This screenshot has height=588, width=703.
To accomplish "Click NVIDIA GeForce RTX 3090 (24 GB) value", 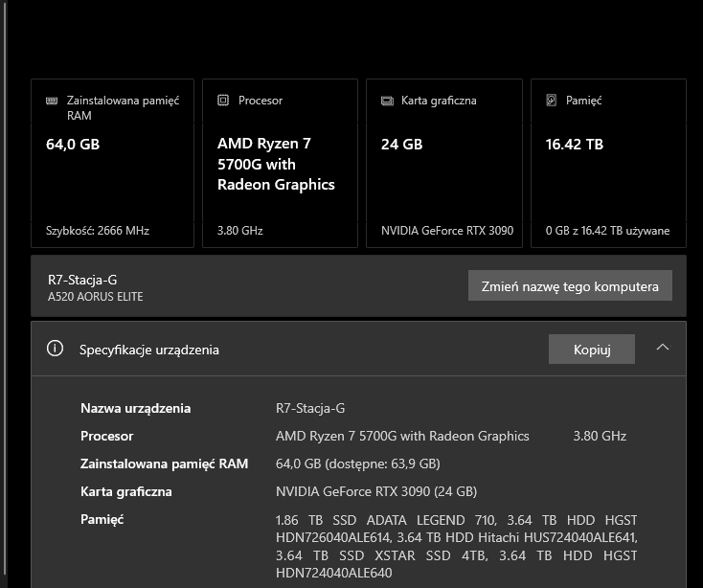I will (x=376, y=491).
